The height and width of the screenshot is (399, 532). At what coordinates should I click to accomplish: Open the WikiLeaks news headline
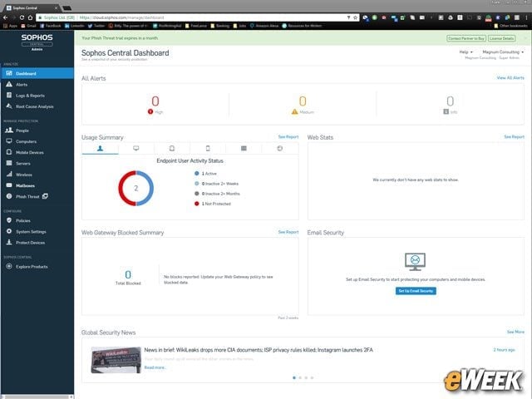[x=259, y=350]
